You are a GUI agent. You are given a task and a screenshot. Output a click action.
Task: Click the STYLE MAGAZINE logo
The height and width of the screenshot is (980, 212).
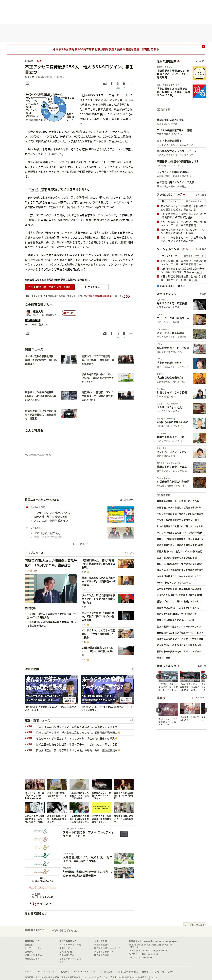pyautogui.click(x=42, y=880)
